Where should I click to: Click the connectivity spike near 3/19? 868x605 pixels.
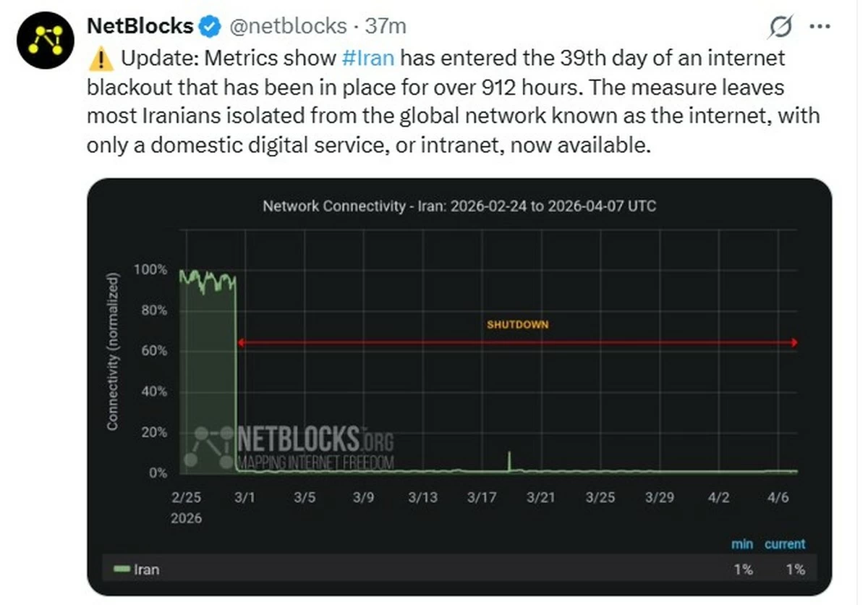click(509, 460)
